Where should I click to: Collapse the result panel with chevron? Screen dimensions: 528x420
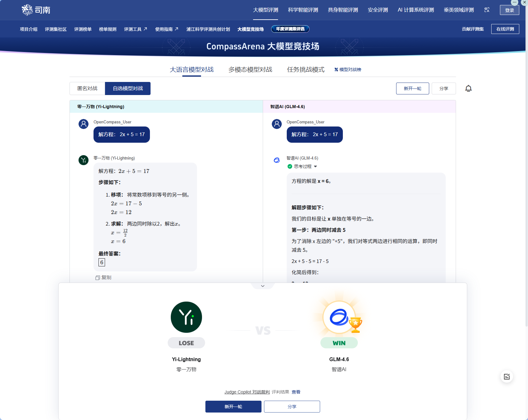[x=263, y=286]
